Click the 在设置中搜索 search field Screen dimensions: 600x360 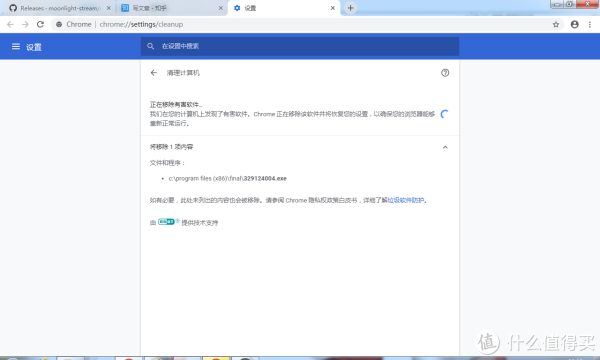pos(300,46)
